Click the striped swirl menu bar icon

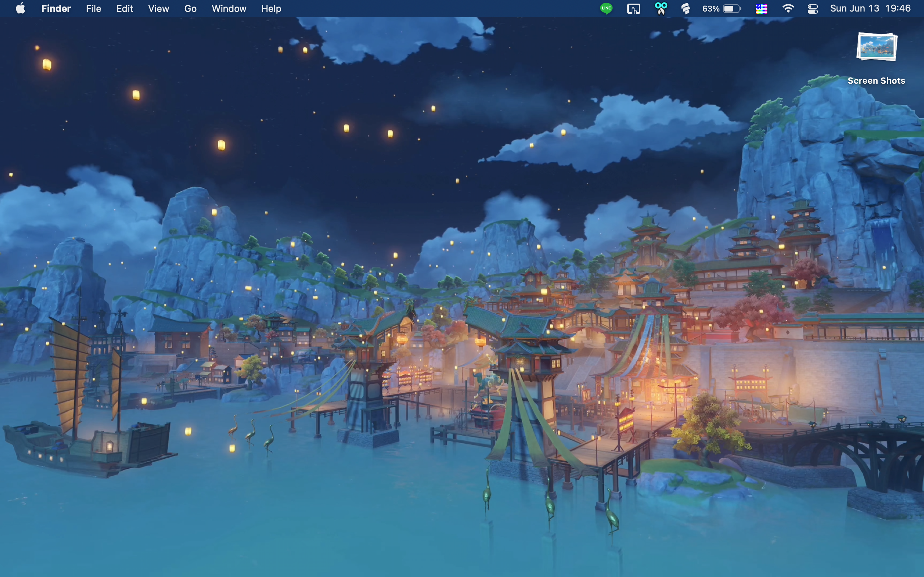coord(686,8)
